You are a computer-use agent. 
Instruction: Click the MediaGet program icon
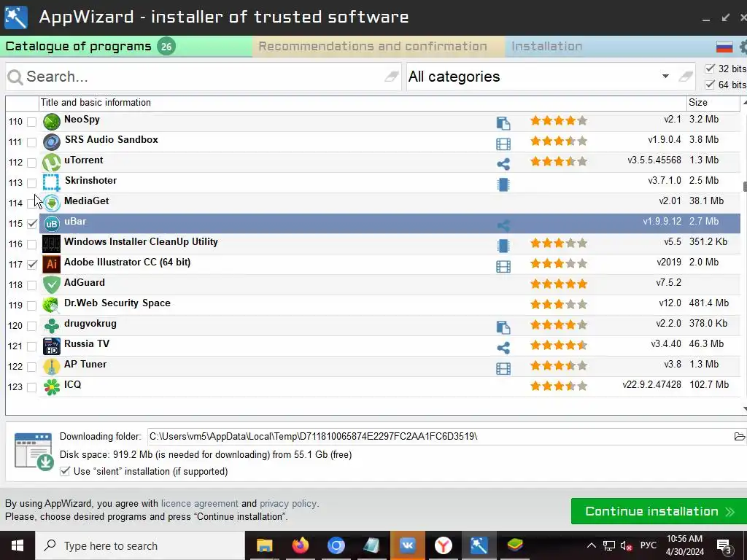pos(52,203)
